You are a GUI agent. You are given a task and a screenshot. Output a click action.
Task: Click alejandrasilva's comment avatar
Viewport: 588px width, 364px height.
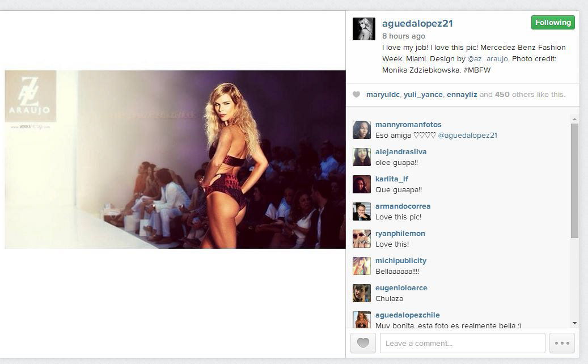coord(362,157)
